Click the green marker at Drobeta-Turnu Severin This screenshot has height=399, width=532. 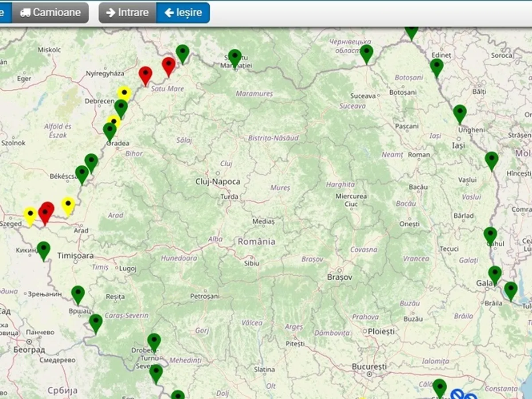[x=154, y=342]
